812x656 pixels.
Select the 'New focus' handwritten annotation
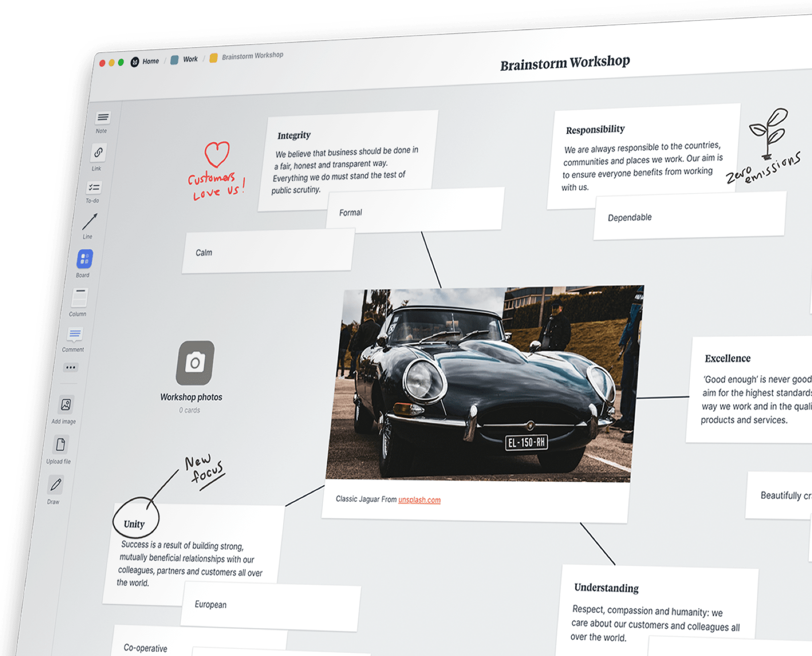[204, 471]
